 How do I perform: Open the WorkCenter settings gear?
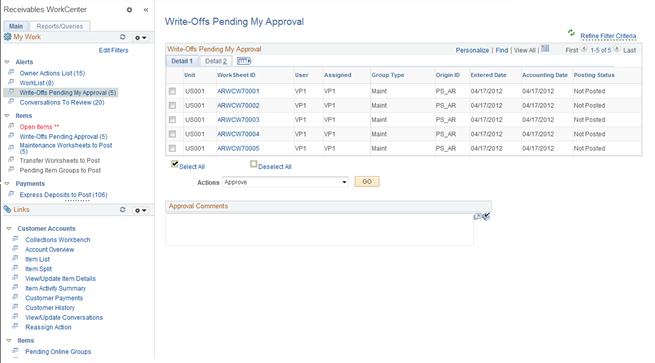[x=129, y=10]
